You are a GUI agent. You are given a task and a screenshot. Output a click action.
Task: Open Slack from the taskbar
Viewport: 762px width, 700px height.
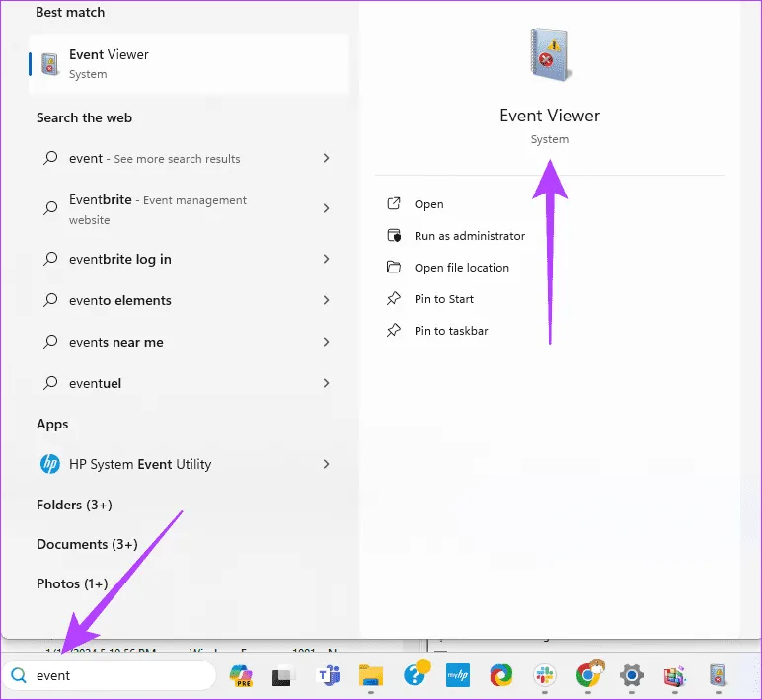(x=544, y=675)
